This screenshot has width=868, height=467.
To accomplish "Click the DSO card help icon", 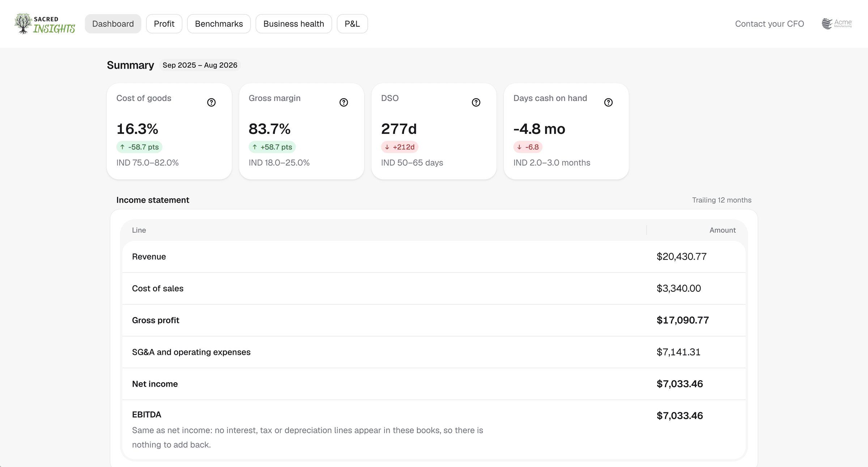I will pyautogui.click(x=476, y=102).
